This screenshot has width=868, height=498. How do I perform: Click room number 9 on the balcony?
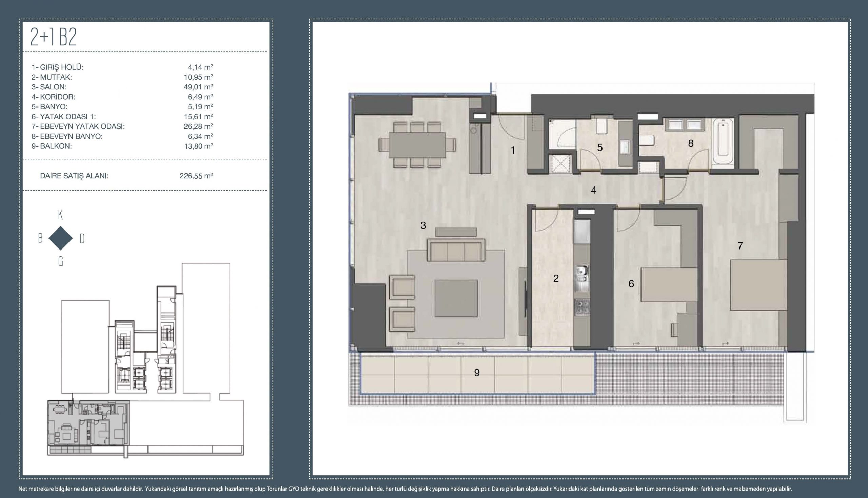coord(477,373)
